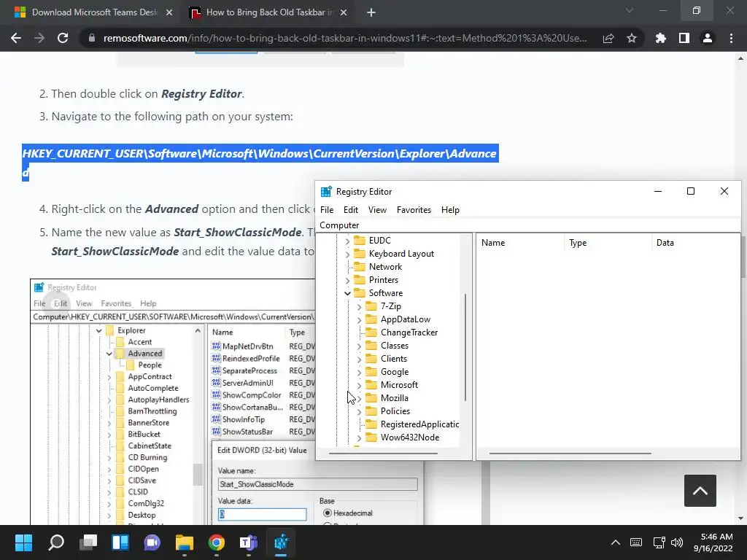The image size is (747, 560).
Task: Open the Registry Editor View menu
Action: [377, 210]
